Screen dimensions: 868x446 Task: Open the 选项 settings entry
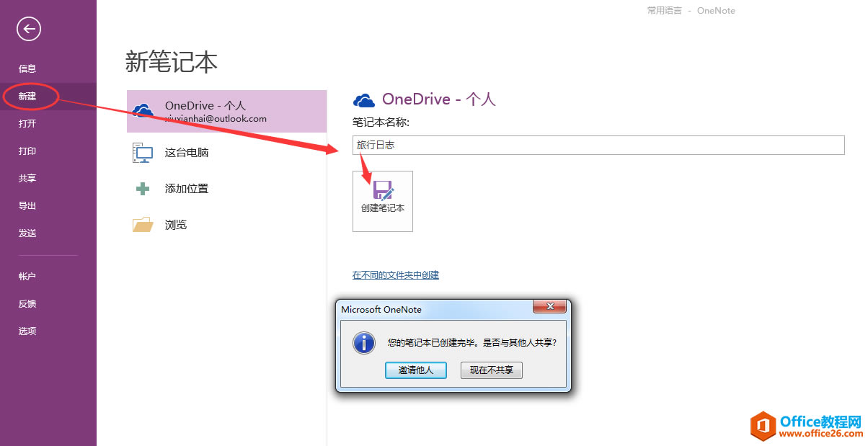click(x=27, y=331)
